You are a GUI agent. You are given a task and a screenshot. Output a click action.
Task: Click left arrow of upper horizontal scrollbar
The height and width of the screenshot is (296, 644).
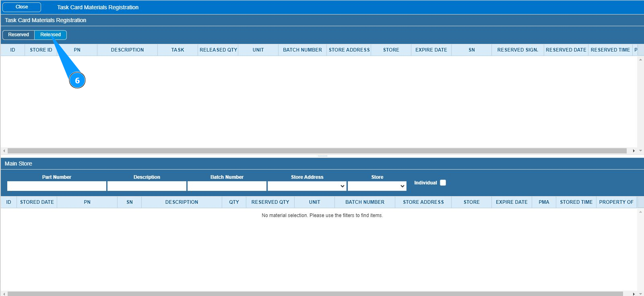(4, 151)
